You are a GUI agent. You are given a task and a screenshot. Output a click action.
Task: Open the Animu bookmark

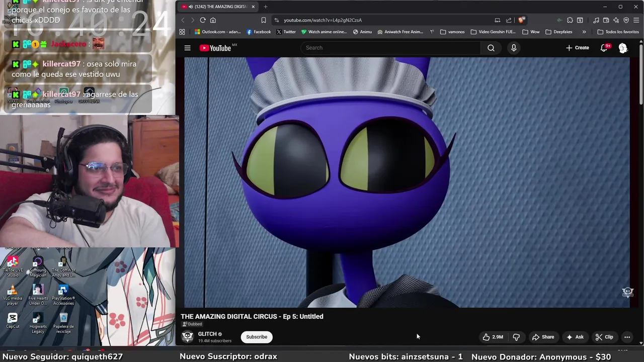(x=362, y=32)
